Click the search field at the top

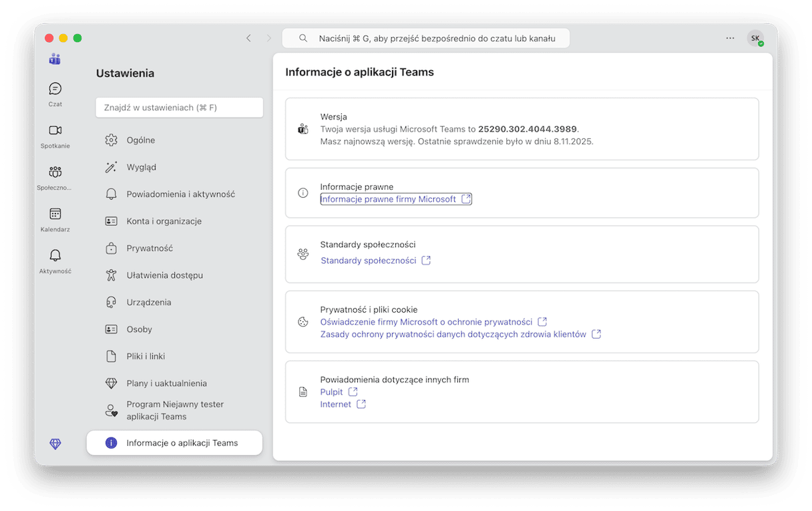click(426, 39)
